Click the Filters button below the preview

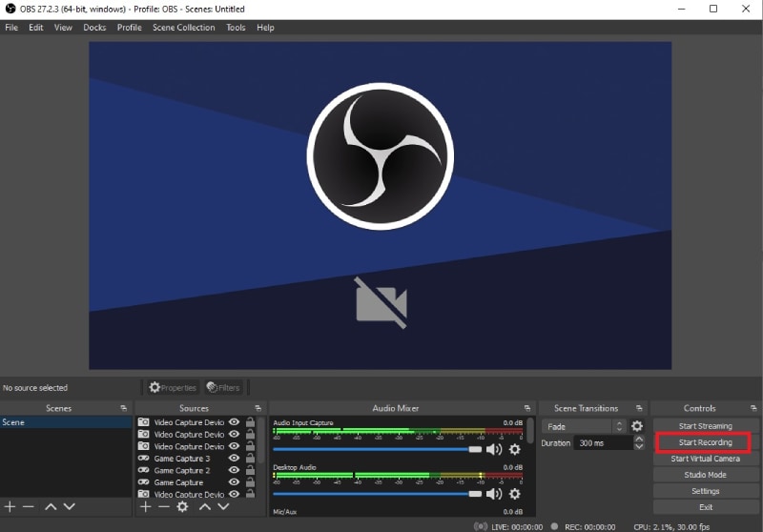[223, 388]
